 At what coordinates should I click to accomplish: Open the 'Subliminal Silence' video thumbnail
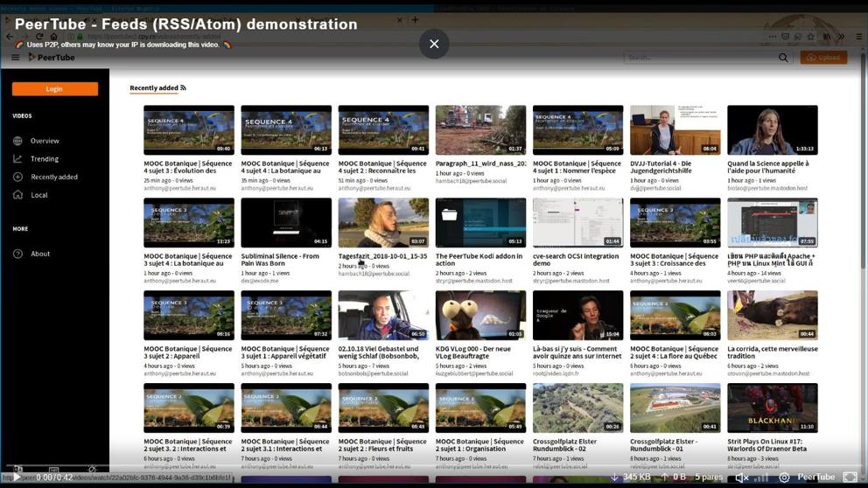coord(286,222)
